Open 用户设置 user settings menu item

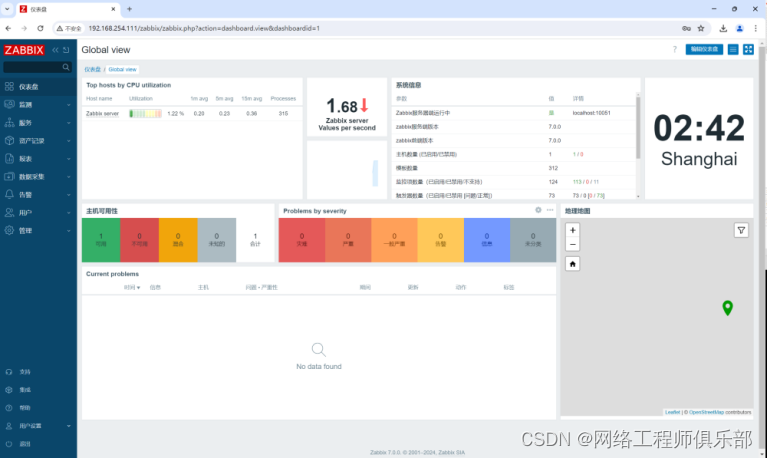38,426
